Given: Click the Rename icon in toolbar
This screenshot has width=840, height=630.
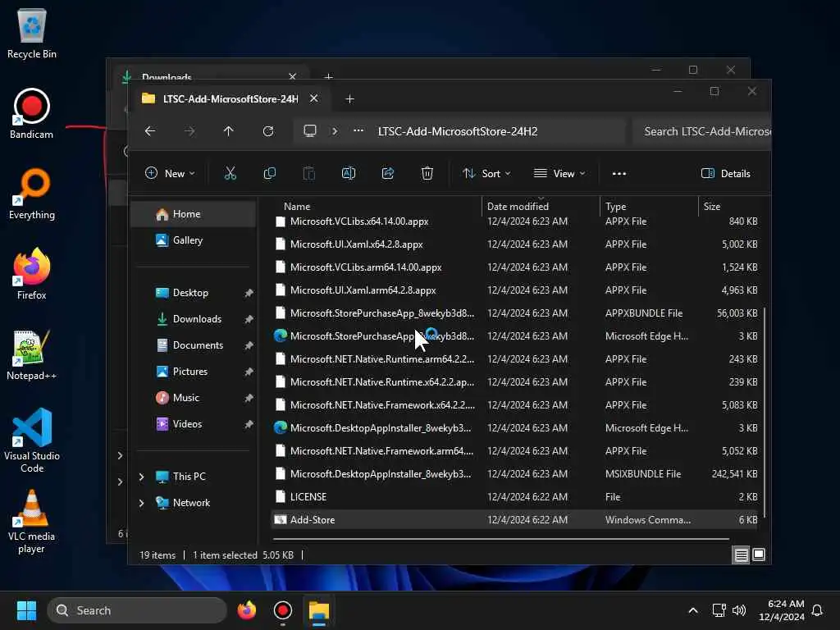Looking at the screenshot, I should point(348,173).
